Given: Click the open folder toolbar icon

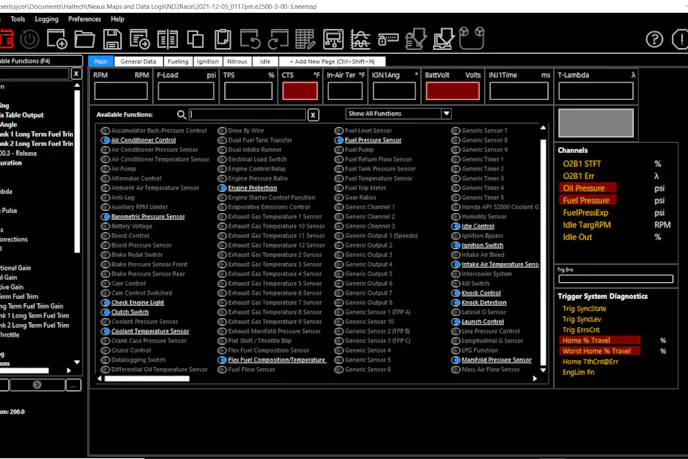Looking at the screenshot, I should pos(84,40).
